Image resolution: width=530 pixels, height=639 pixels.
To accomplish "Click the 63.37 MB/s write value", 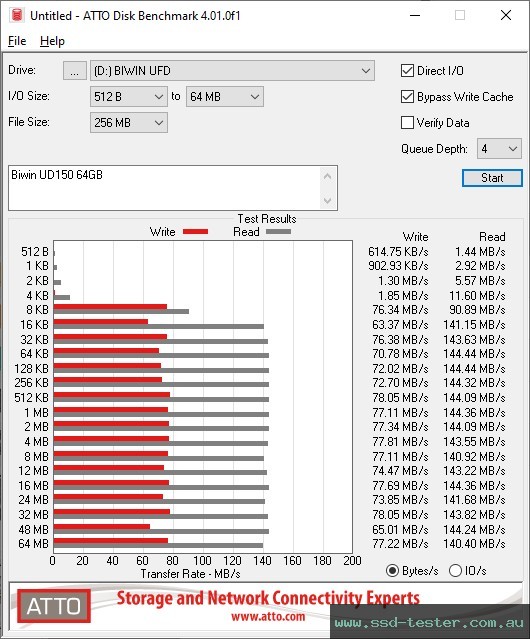I will [400, 325].
